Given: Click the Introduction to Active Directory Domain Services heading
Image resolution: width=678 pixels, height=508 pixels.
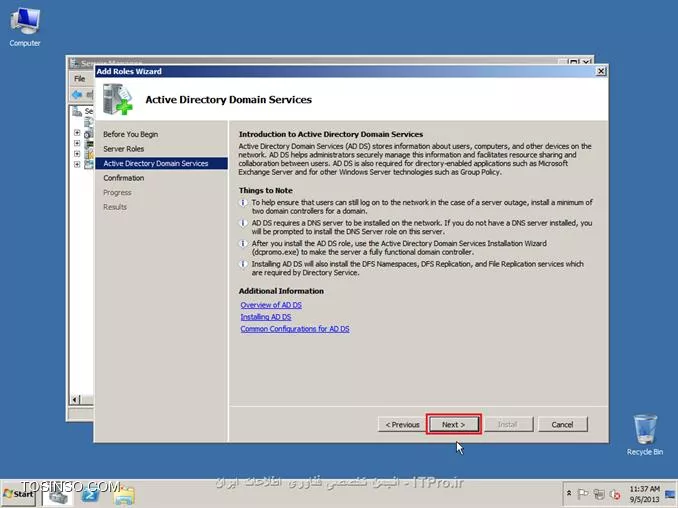Looking at the screenshot, I should pyautogui.click(x=331, y=134).
